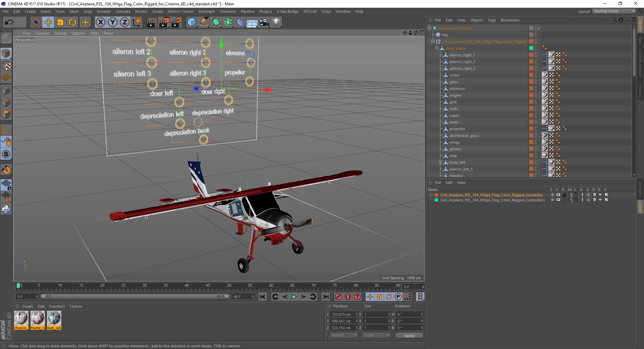Toggle Sky object visibility dots
The image size is (644, 349).
click(x=536, y=35)
